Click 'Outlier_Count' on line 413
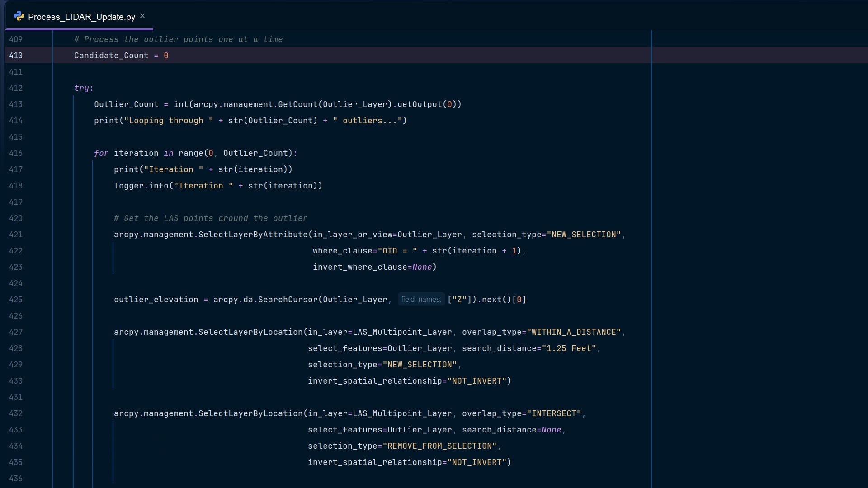 [126, 104]
